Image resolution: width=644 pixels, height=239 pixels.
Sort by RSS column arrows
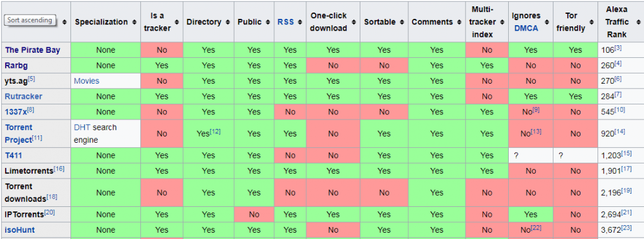[300, 22]
